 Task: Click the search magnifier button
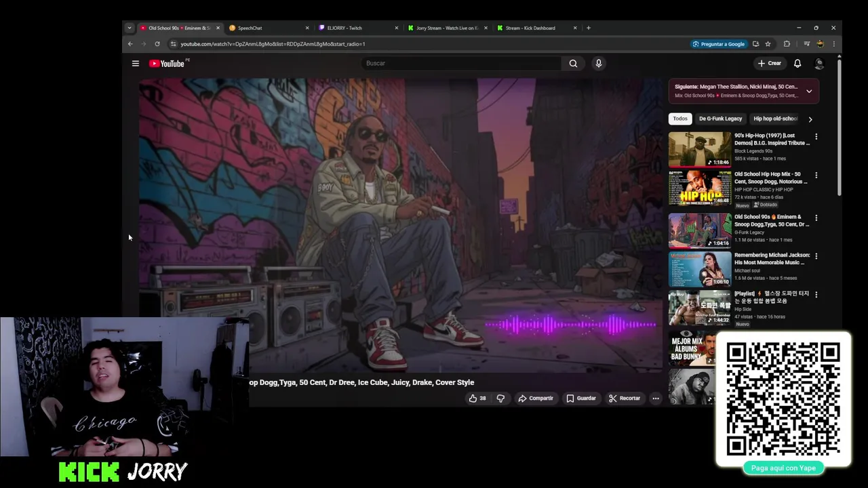coord(573,63)
